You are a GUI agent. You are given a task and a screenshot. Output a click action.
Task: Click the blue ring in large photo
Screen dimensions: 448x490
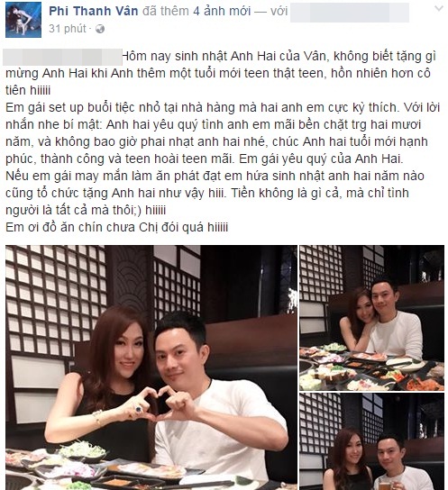(x=139, y=408)
